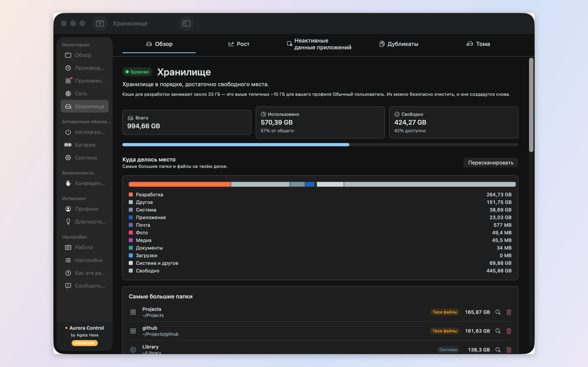
Task: Delete github folder using trash icon
Action: point(509,331)
